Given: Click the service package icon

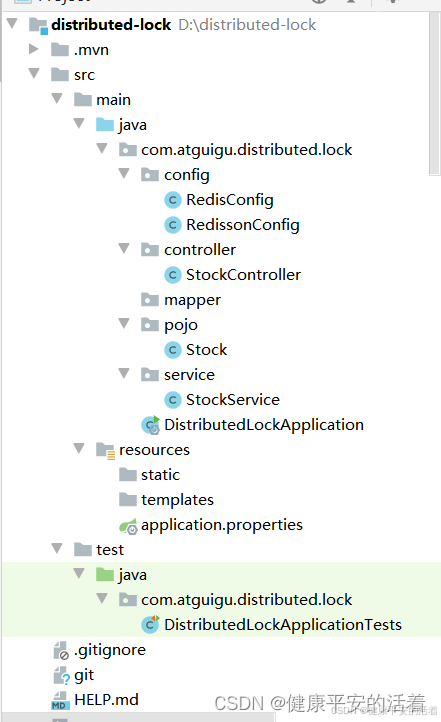Looking at the screenshot, I should point(150,374).
